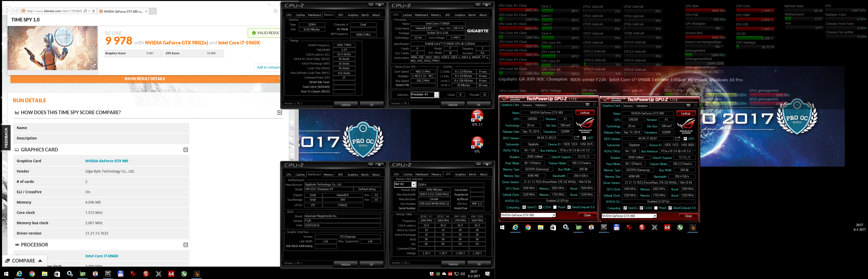
Task: Click Bus Interface question mark in GPU-Z 3669 window
Action: [695, 151]
